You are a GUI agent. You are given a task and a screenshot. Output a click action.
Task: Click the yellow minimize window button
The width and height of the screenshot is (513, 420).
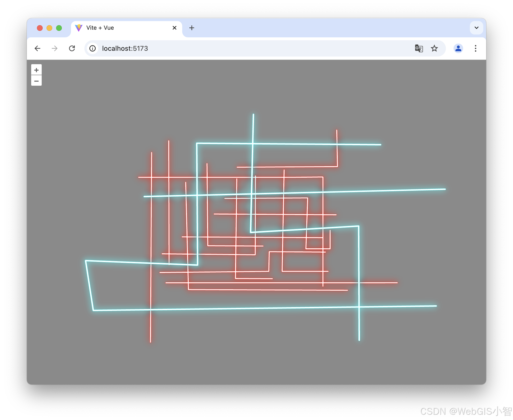49,28
